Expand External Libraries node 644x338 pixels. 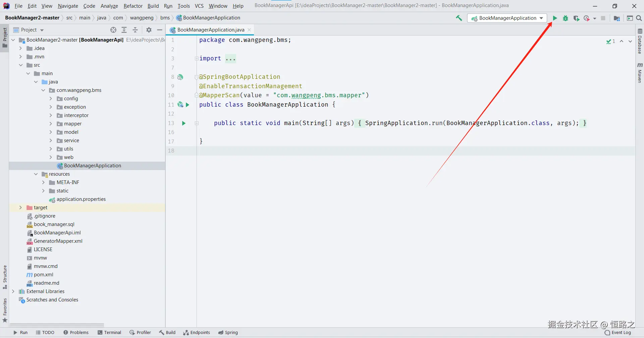[13, 291]
